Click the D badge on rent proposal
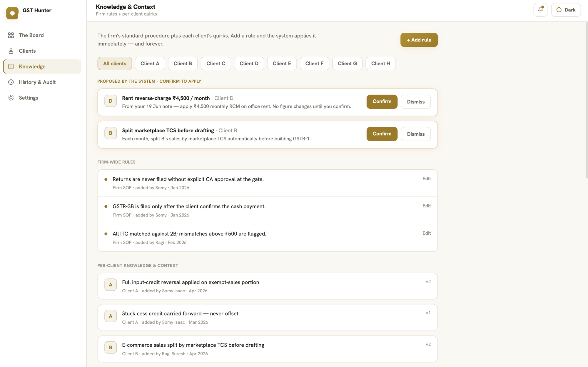This screenshot has height=367, width=588. pos(111,101)
